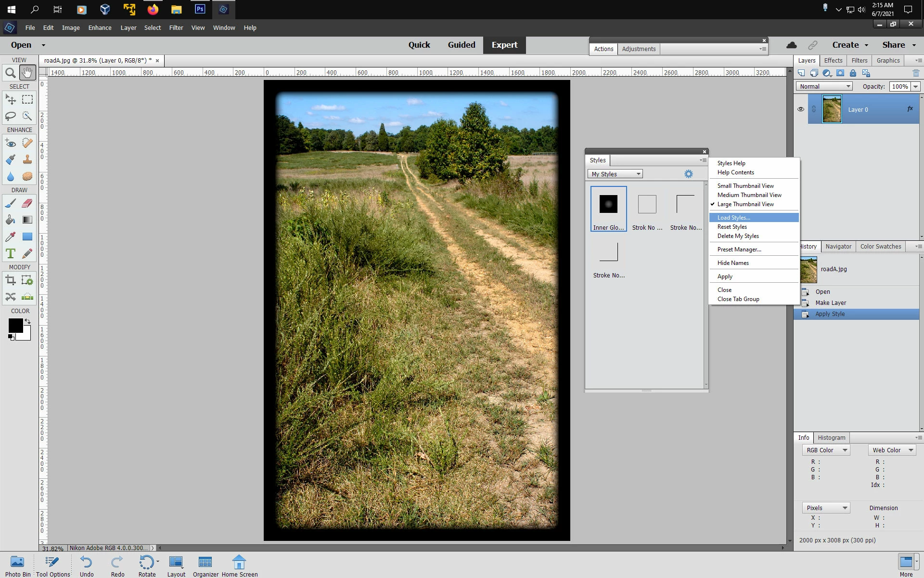
Task: Click the Styles panel gear icon
Action: [689, 174]
